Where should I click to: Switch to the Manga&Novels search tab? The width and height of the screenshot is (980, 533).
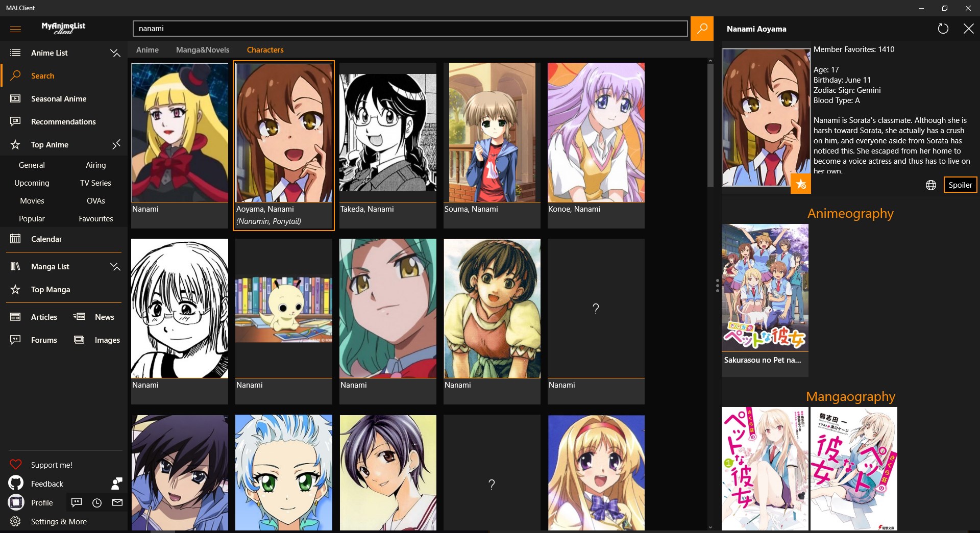coord(203,50)
